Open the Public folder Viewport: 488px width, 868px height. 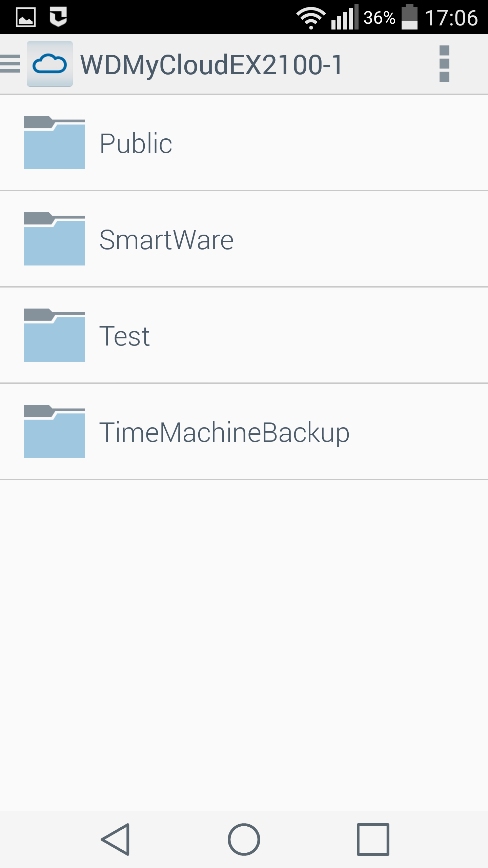244,143
